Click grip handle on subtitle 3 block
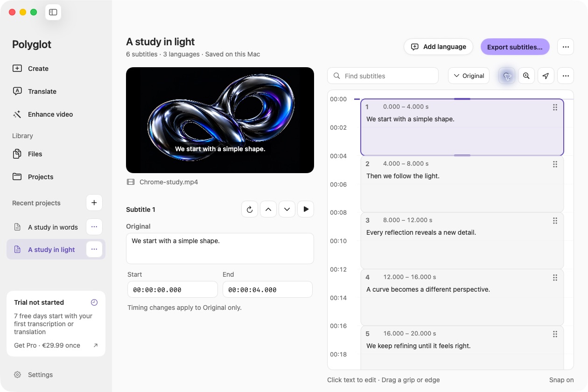Image resolution: width=588 pixels, height=392 pixels. pos(555,221)
